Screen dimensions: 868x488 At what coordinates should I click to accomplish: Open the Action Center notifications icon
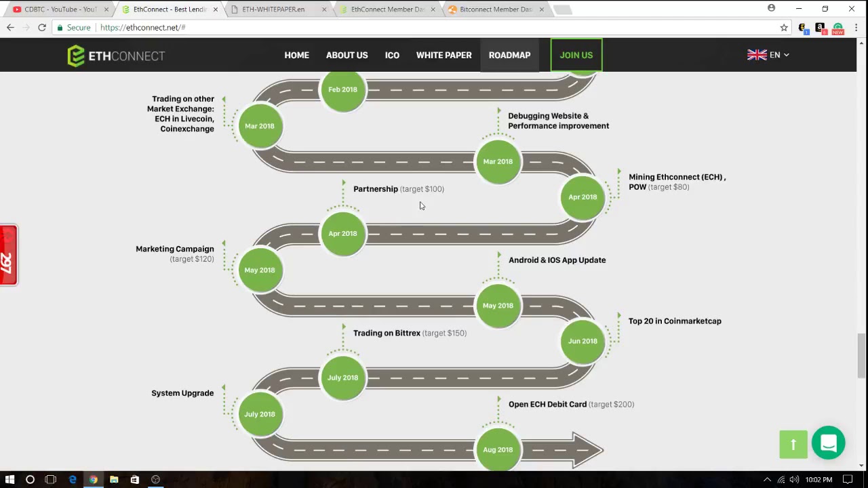[x=848, y=480]
